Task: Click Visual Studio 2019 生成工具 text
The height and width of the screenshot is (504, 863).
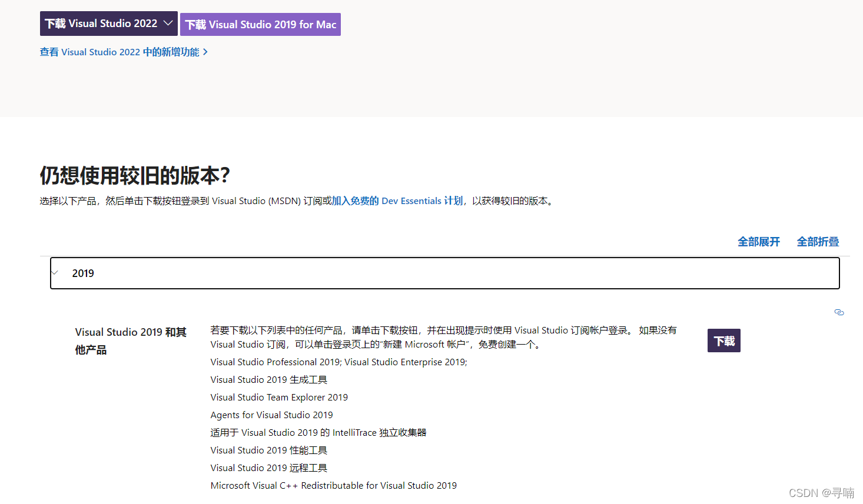Action: (269, 380)
